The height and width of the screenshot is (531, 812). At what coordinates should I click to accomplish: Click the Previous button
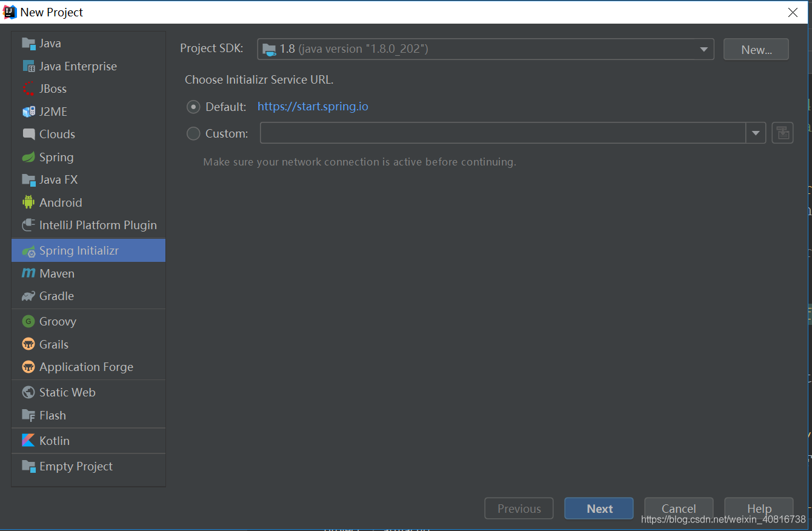(x=519, y=509)
